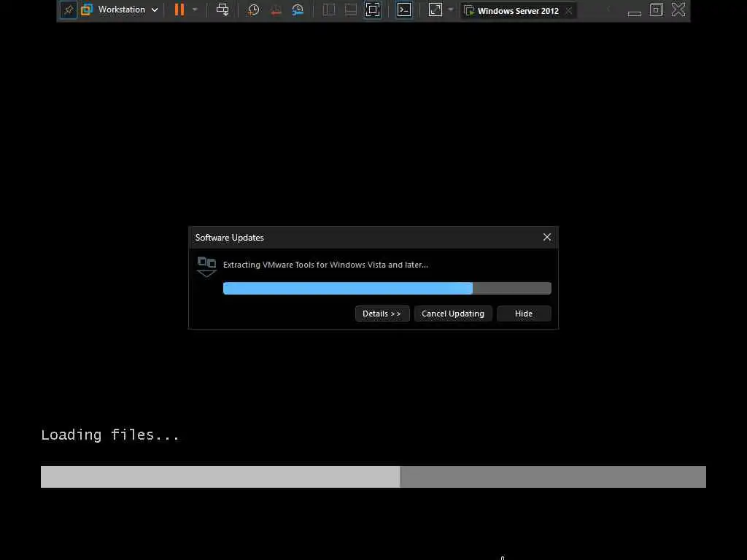The width and height of the screenshot is (747, 560).
Task: Toggle full screen mode icon
Action: click(x=373, y=9)
